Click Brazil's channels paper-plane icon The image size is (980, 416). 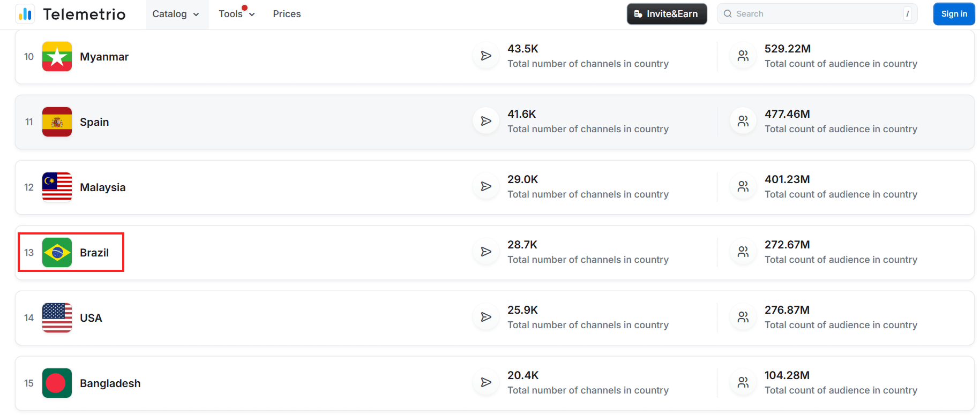coord(486,252)
